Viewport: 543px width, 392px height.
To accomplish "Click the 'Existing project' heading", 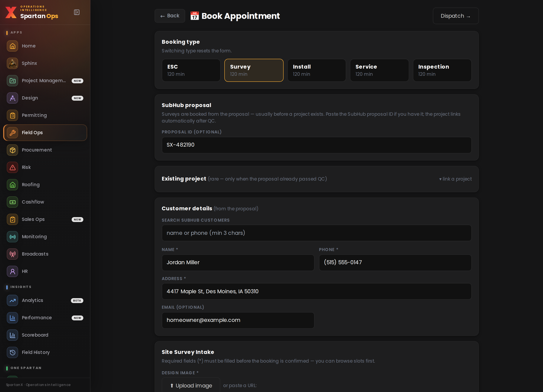I will pos(184,179).
